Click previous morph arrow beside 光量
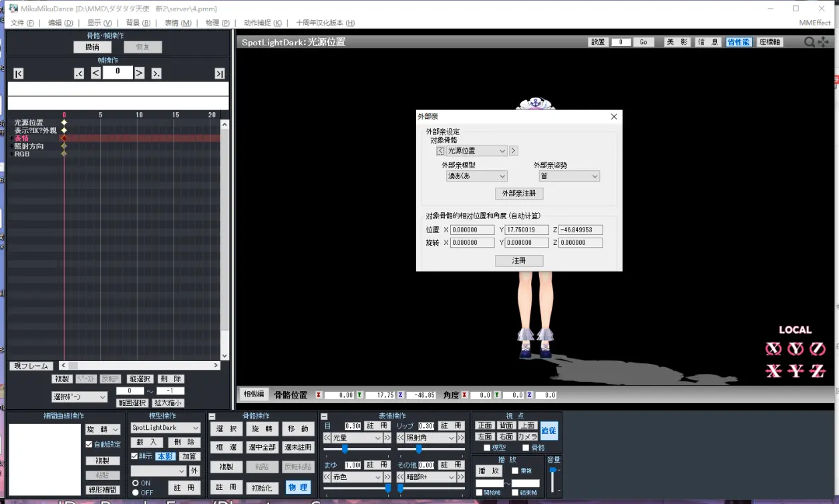Screen dimensions: 839x504 pos(327,438)
